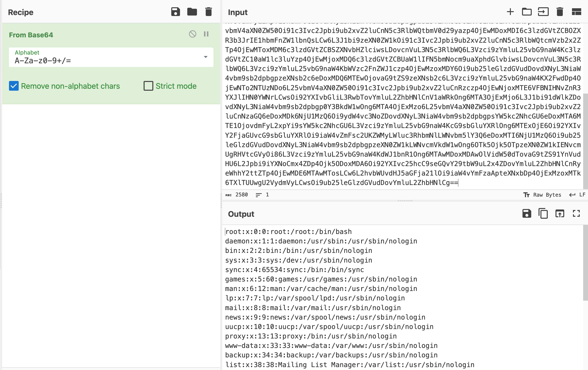Disable the From Base64 operation
The width and height of the screenshot is (588, 370).
[x=192, y=34]
